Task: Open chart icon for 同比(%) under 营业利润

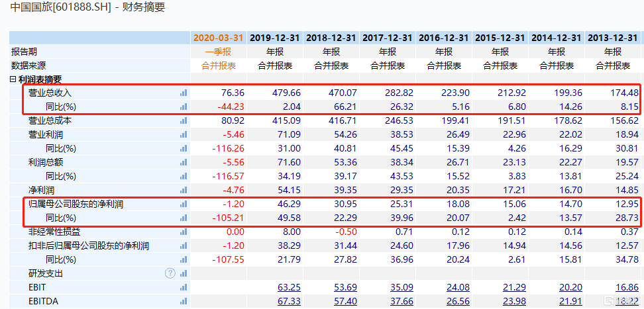Action: (x=183, y=149)
